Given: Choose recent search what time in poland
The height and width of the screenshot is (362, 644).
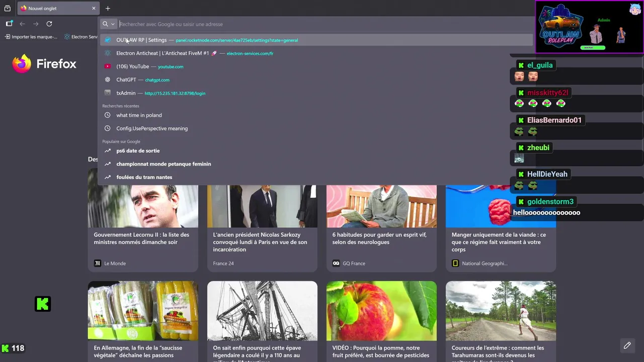Looking at the screenshot, I should (316, 115).
